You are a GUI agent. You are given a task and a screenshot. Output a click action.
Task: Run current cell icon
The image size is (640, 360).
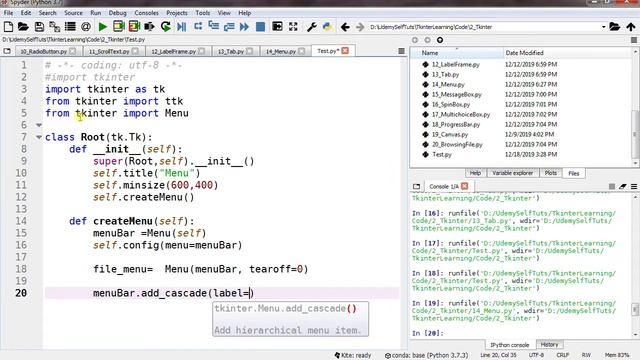tap(119, 27)
